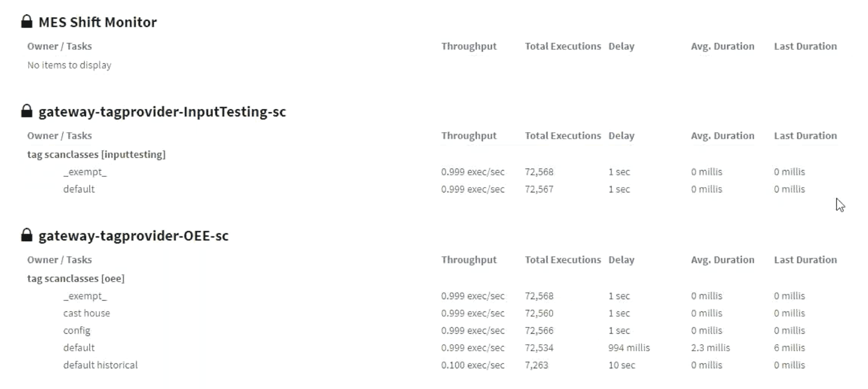The height and width of the screenshot is (389, 868).
Task: Select cast house scan class task
Action: (x=87, y=313)
